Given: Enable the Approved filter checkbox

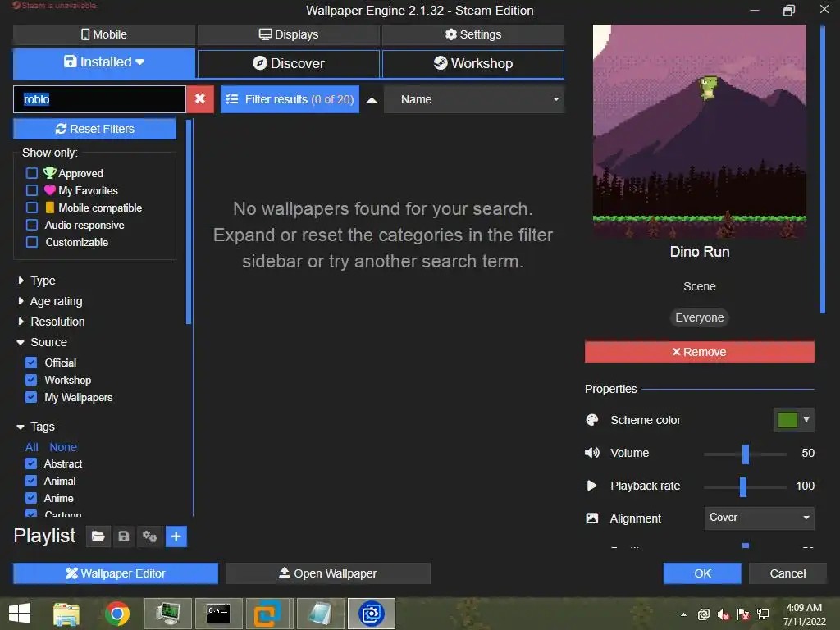Looking at the screenshot, I should 32,173.
